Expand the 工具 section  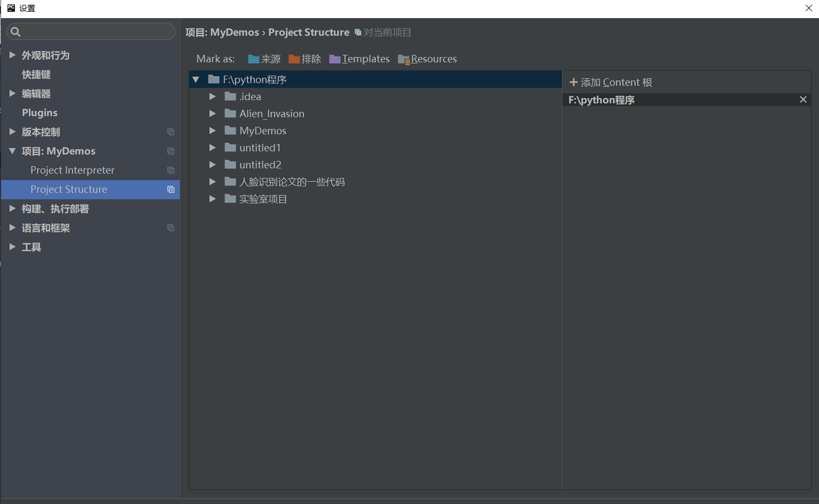point(12,247)
